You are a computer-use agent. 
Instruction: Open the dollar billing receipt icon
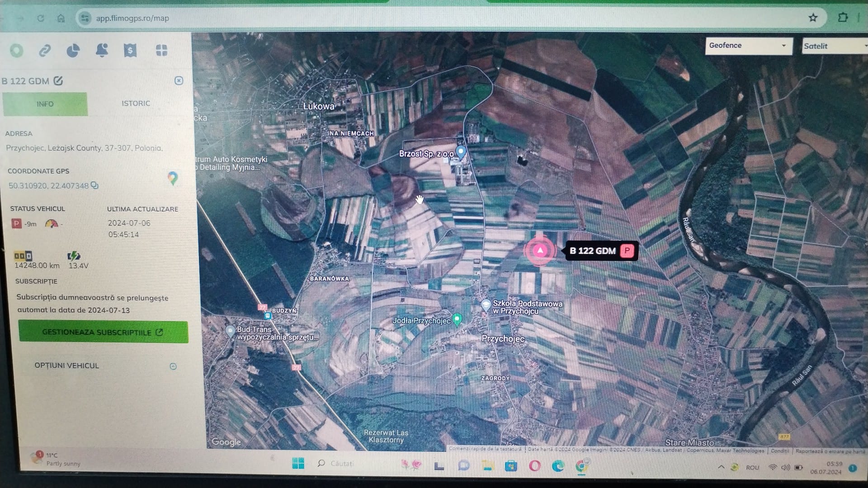(130, 50)
